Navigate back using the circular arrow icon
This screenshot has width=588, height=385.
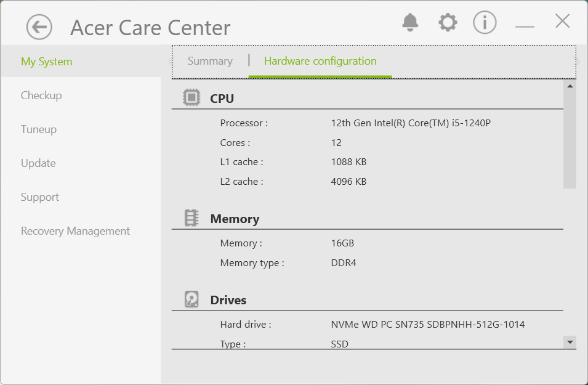38,27
